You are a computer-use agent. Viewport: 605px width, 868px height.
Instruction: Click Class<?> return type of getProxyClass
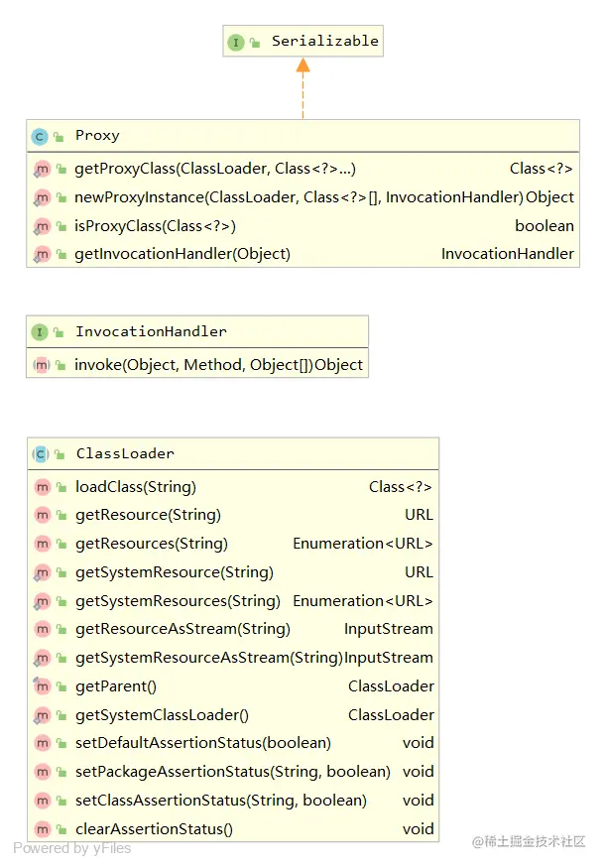tap(542, 169)
